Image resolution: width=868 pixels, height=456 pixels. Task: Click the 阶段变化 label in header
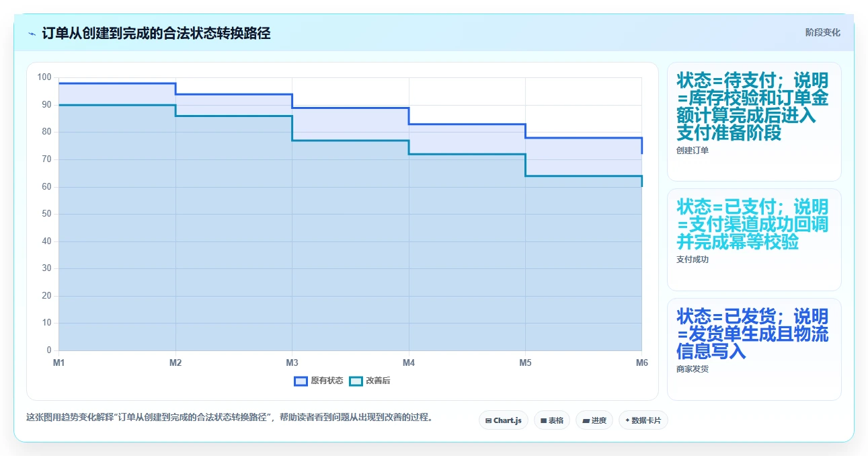tap(823, 32)
